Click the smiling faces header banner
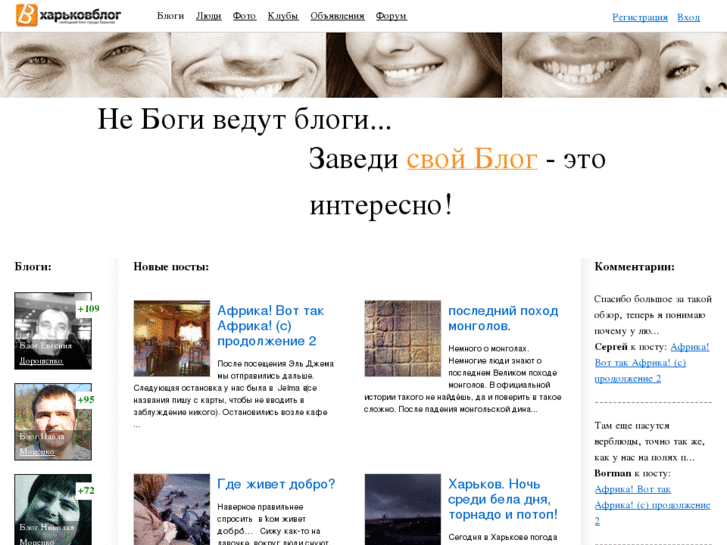The height and width of the screenshot is (545, 727). [x=364, y=65]
